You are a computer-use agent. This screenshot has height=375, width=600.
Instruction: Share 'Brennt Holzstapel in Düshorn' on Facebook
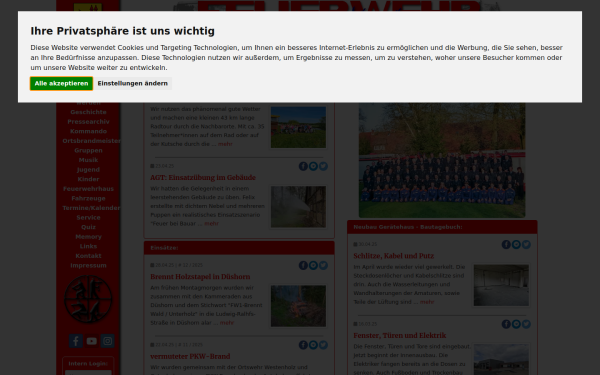pos(303,265)
